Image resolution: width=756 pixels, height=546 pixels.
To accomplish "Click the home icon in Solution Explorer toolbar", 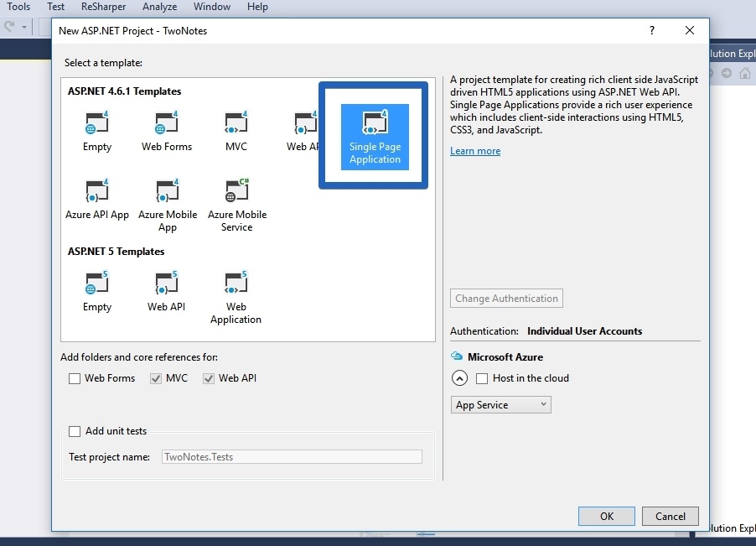I will pos(745,73).
